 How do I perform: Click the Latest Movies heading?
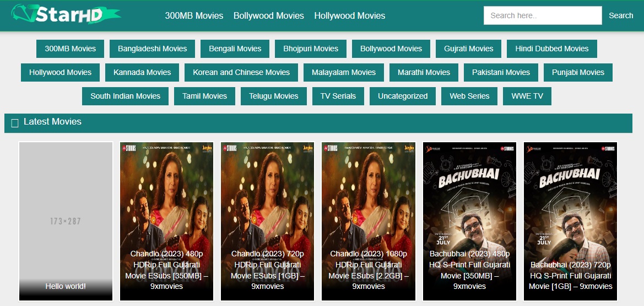pos(52,122)
